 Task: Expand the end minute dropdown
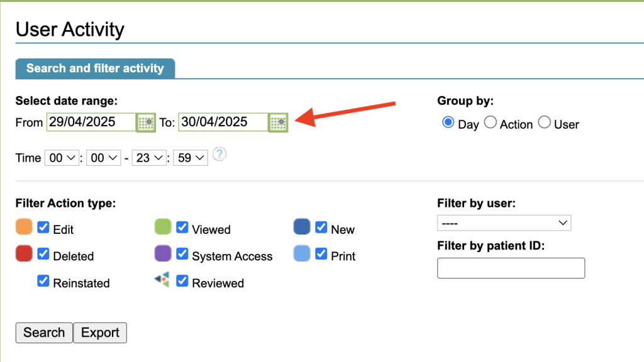click(x=191, y=158)
